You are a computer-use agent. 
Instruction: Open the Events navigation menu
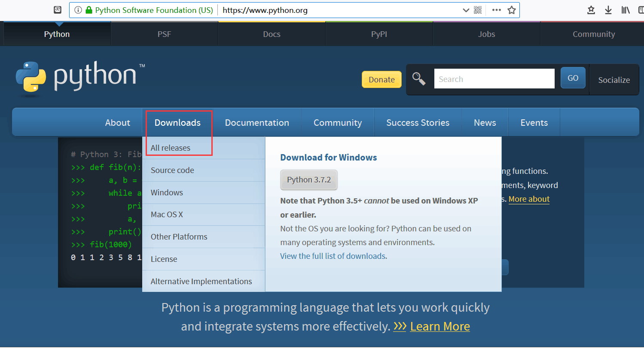pos(534,122)
